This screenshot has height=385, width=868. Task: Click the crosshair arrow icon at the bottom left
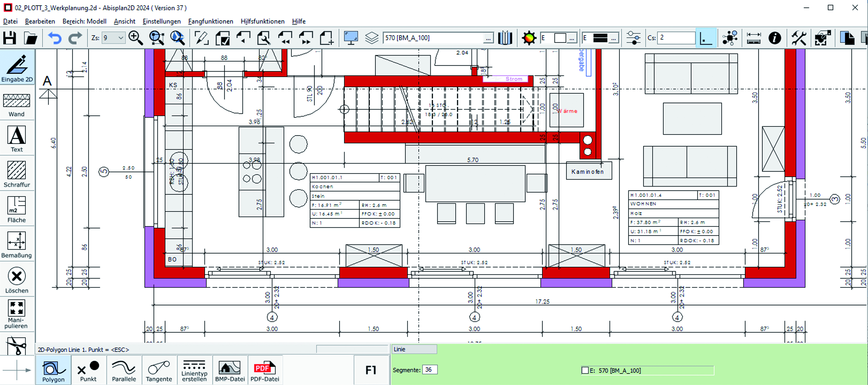tap(17, 370)
